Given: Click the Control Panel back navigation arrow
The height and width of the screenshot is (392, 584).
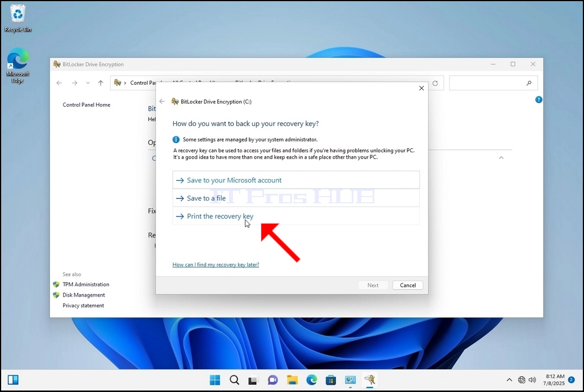Looking at the screenshot, I should pos(59,83).
